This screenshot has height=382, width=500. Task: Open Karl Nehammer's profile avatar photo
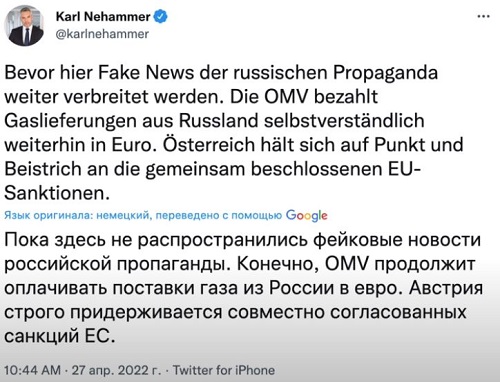click(x=24, y=26)
